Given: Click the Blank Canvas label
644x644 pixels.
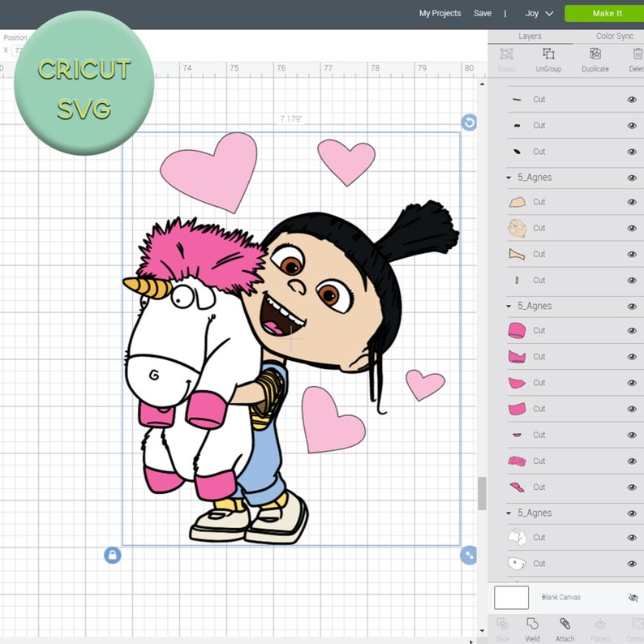Looking at the screenshot, I should click(560, 597).
